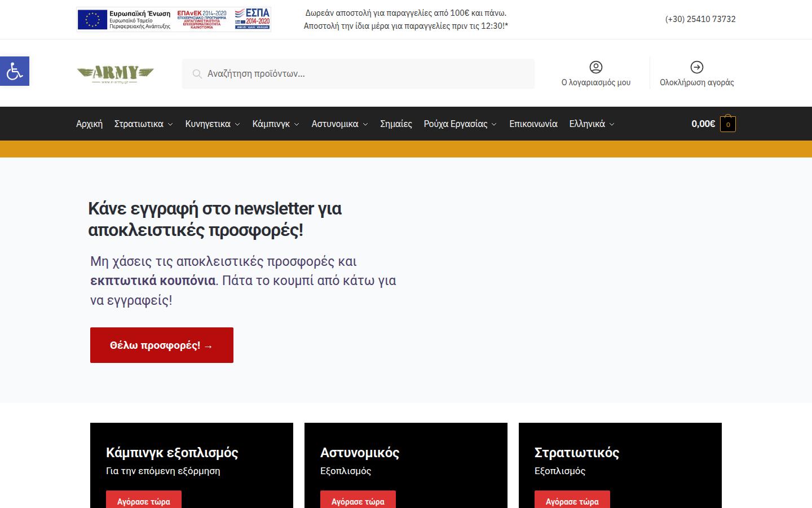Screen dimensions: 812x508
Task: Click the Κάμπινγκ εξοπλισμός card title
Action: [172, 453]
